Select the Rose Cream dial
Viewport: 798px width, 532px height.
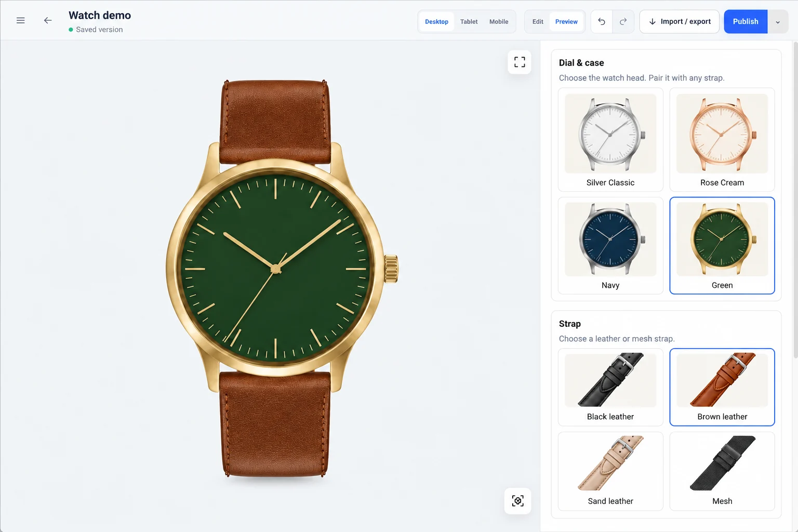(x=722, y=140)
